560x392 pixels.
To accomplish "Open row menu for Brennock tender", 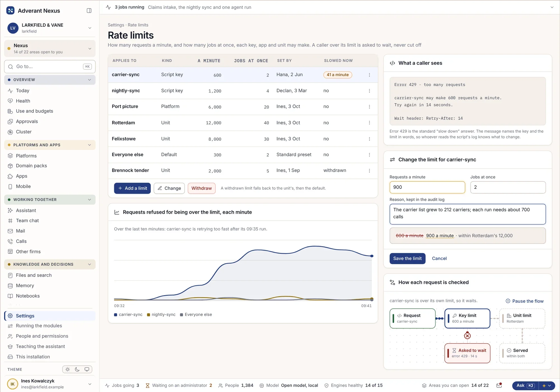I will (x=369, y=171).
